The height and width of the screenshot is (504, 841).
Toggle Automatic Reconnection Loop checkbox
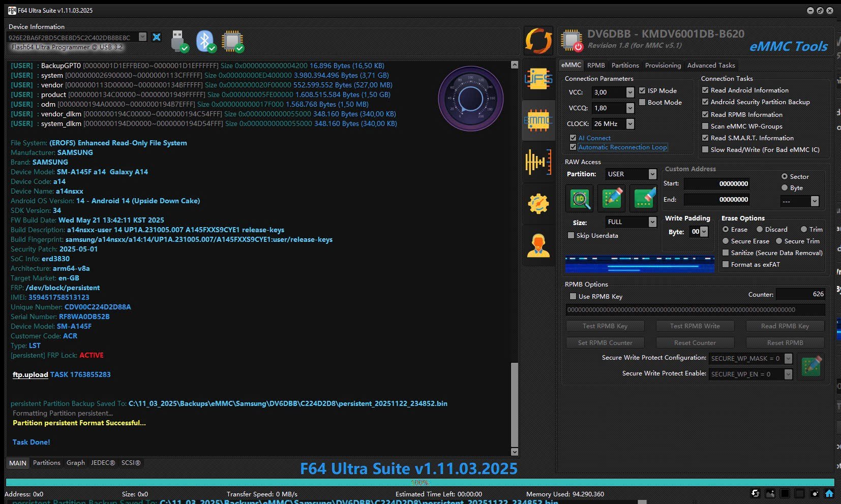click(x=573, y=147)
